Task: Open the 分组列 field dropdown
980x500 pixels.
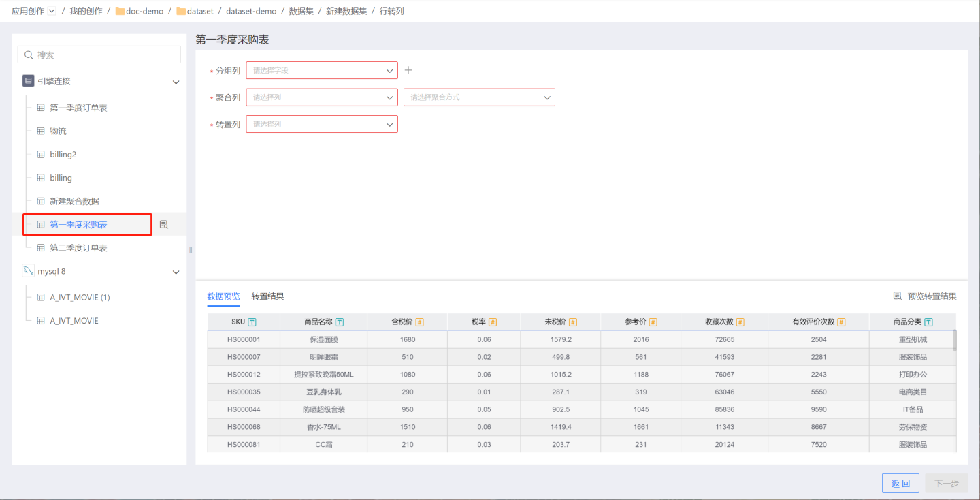Action: click(x=321, y=70)
